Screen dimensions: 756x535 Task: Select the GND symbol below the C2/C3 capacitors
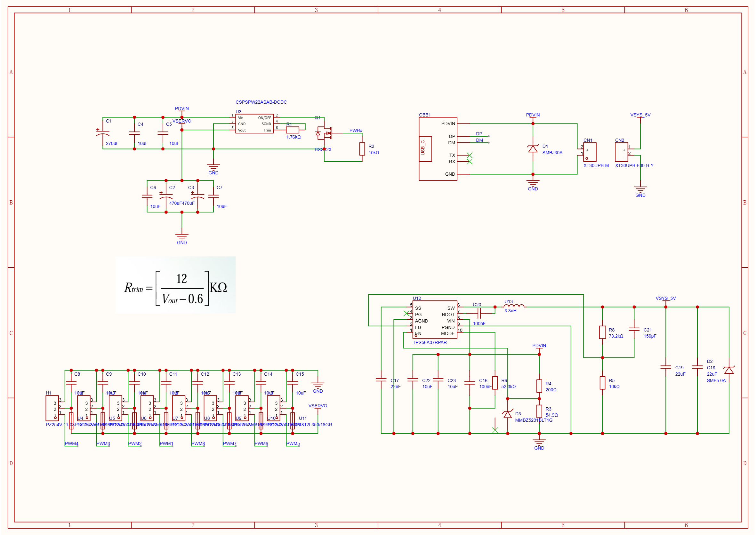181,237
